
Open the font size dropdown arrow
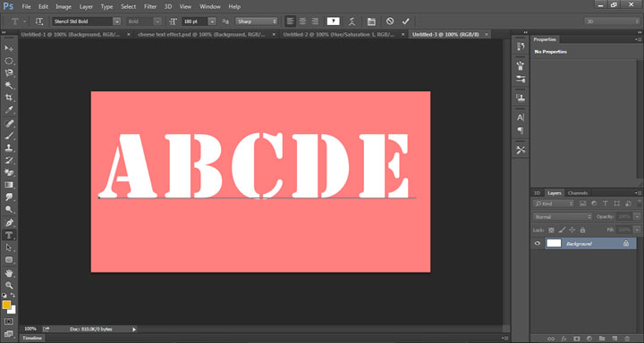coord(212,21)
